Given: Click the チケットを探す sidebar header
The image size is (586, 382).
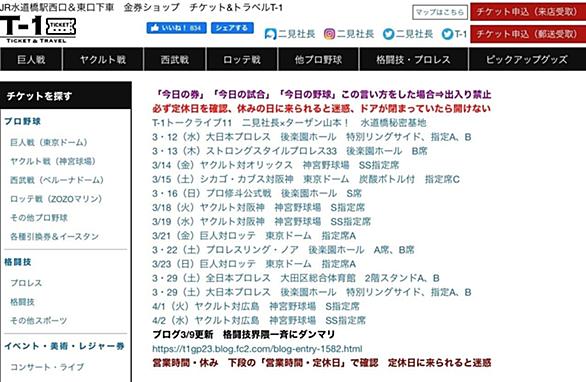Looking at the screenshot, I should point(66,96).
